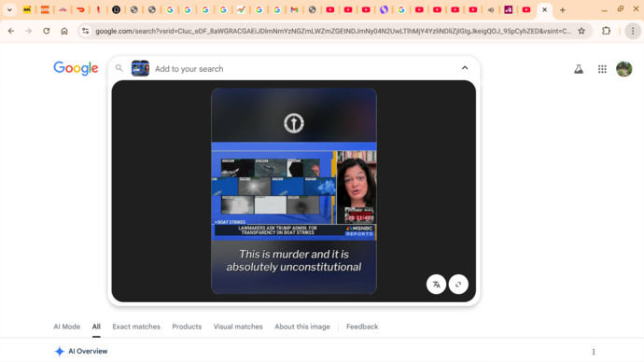Switch to AI Mode

pos(67,327)
